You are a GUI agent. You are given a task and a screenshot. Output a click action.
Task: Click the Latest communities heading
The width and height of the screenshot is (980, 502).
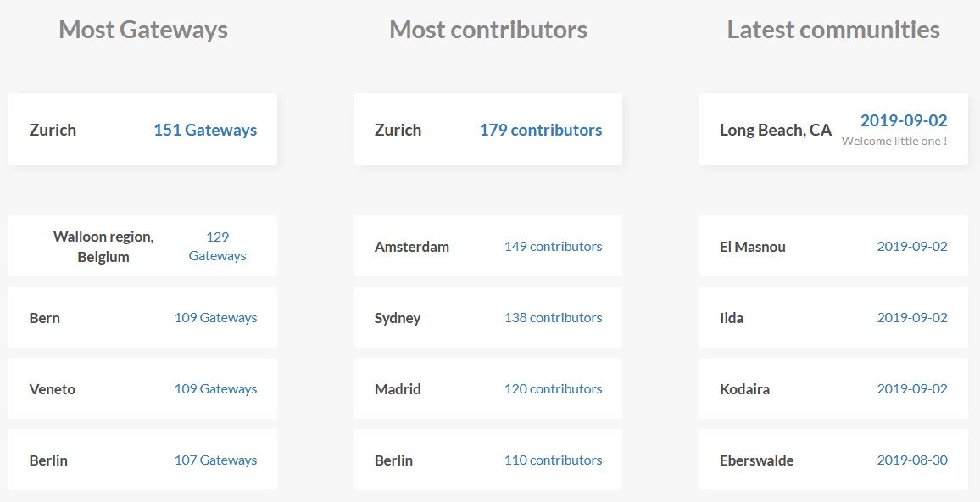coord(833,30)
